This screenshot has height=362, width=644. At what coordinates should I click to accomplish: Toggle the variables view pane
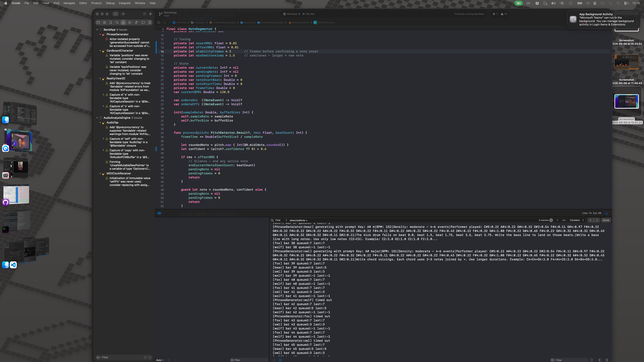pos(600,360)
